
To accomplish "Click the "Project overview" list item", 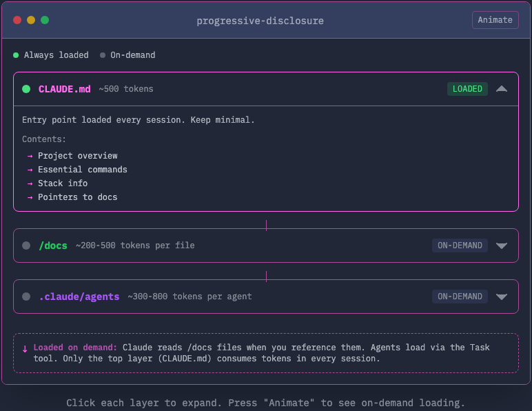I will pos(78,156).
